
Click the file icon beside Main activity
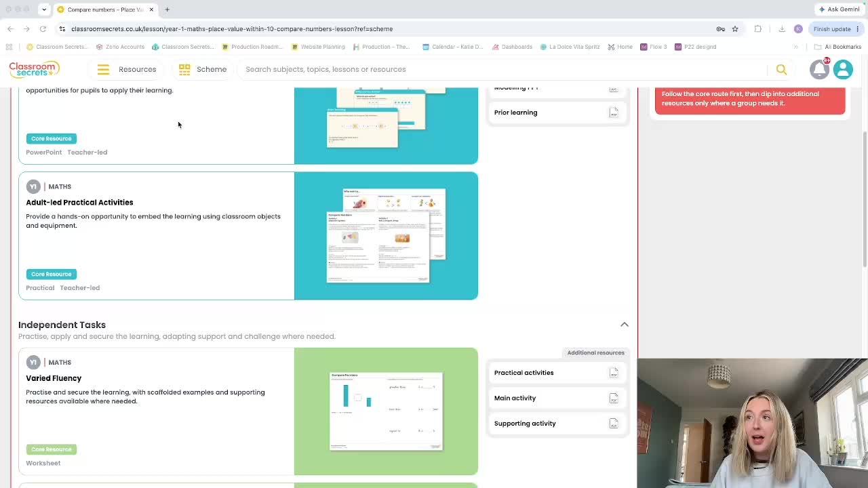(x=614, y=398)
